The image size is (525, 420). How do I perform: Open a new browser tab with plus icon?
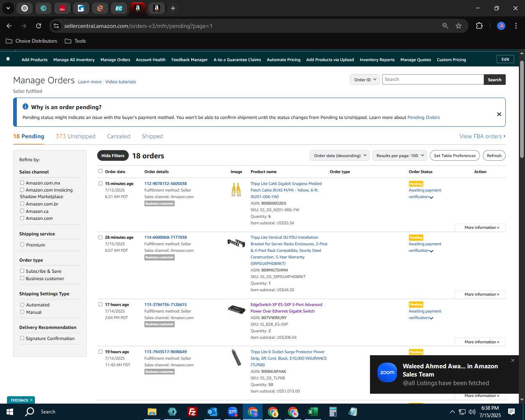coord(173,8)
